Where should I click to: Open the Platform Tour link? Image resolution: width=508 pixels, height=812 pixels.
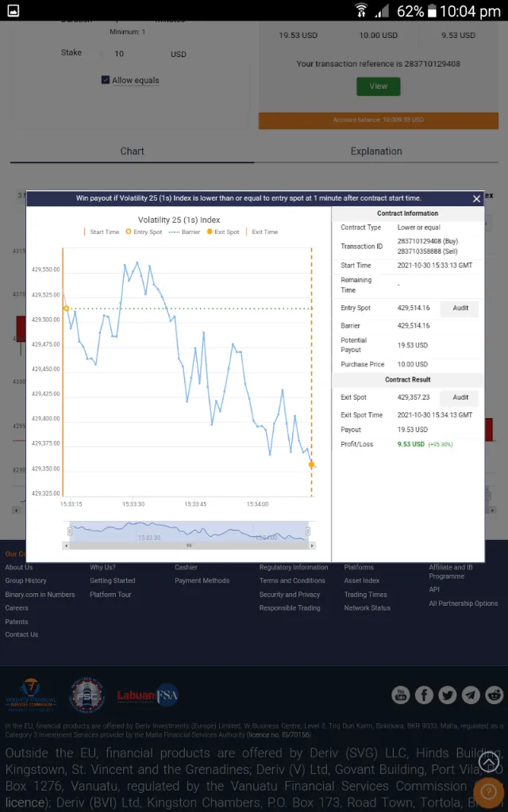[x=110, y=595]
